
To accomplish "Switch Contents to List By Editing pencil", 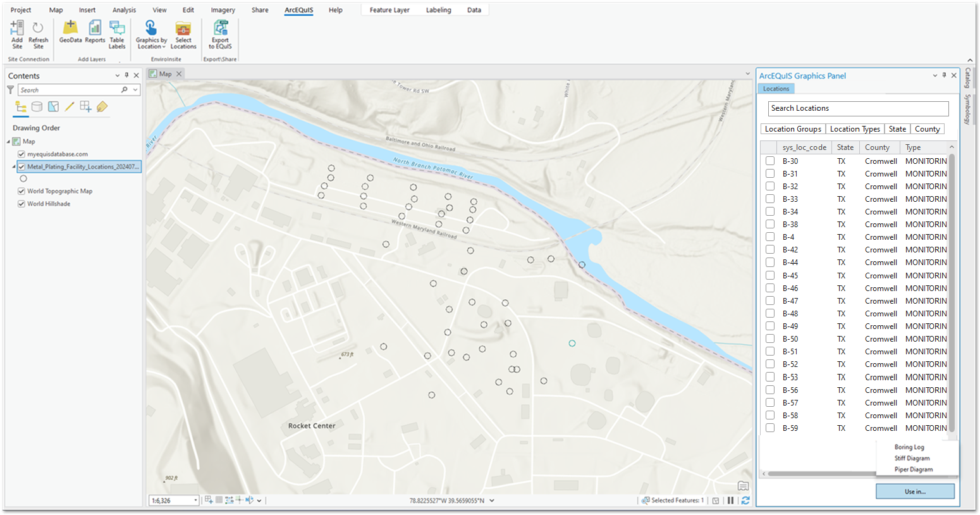I will coord(70,107).
